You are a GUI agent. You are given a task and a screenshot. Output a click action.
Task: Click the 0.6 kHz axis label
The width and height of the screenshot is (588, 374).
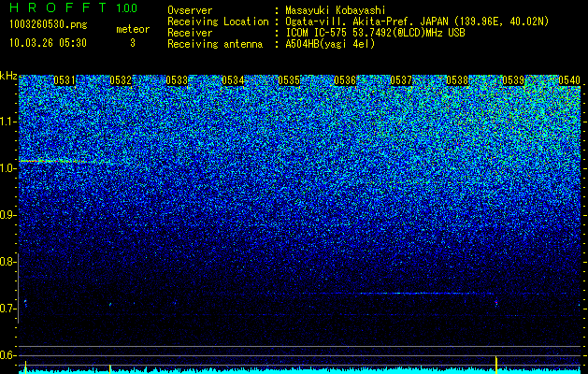point(7,355)
